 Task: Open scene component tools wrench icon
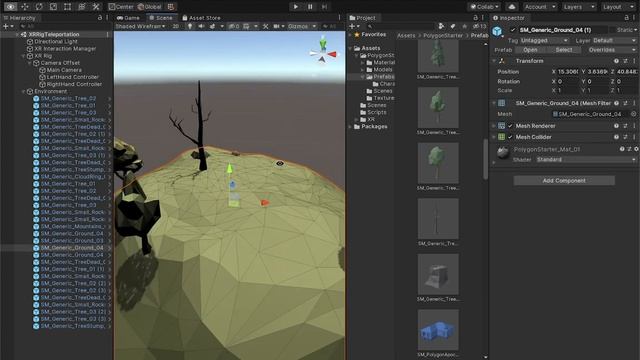click(x=266, y=26)
